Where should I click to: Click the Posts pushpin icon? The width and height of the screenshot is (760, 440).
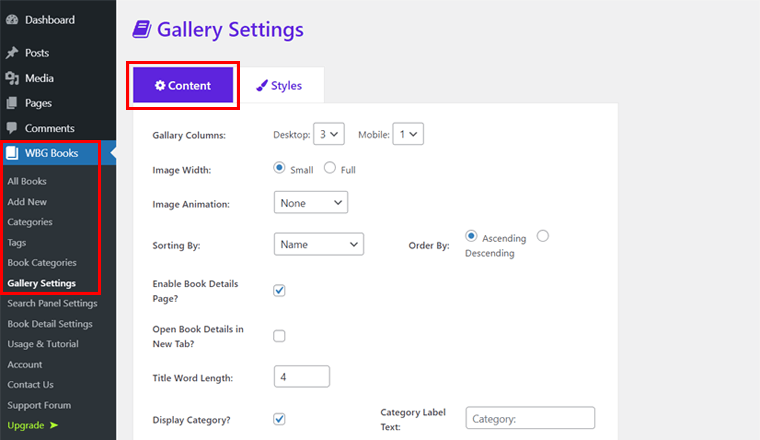point(12,53)
